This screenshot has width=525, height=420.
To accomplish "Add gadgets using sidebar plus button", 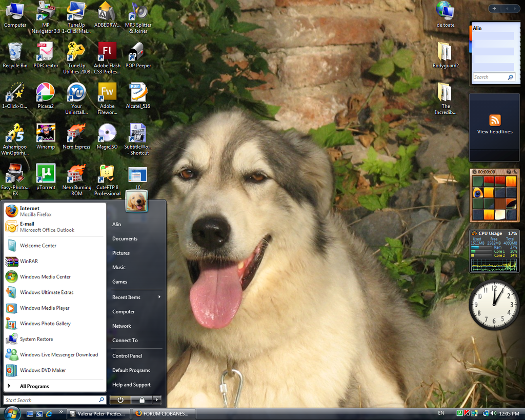I will tap(494, 9).
